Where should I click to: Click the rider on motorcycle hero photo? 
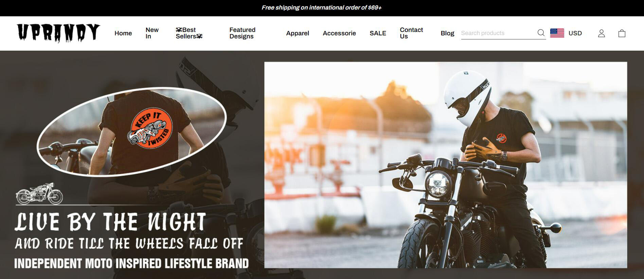point(446,165)
